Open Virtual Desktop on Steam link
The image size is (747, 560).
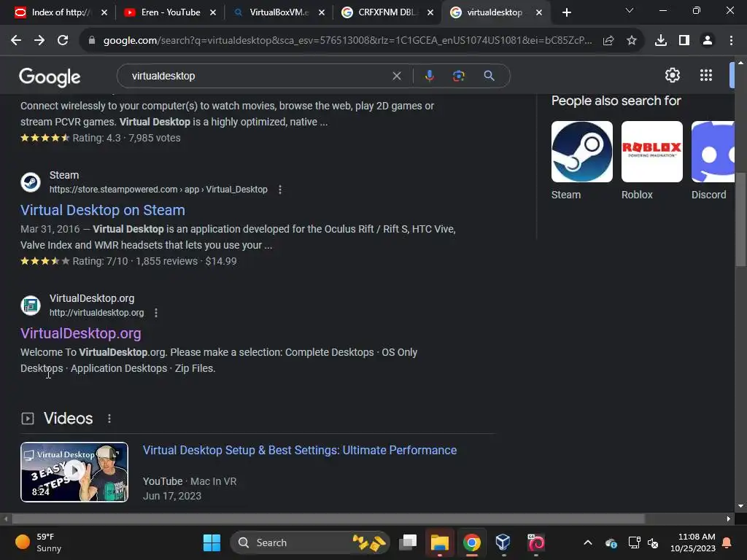pyautogui.click(x=102, y=210)
